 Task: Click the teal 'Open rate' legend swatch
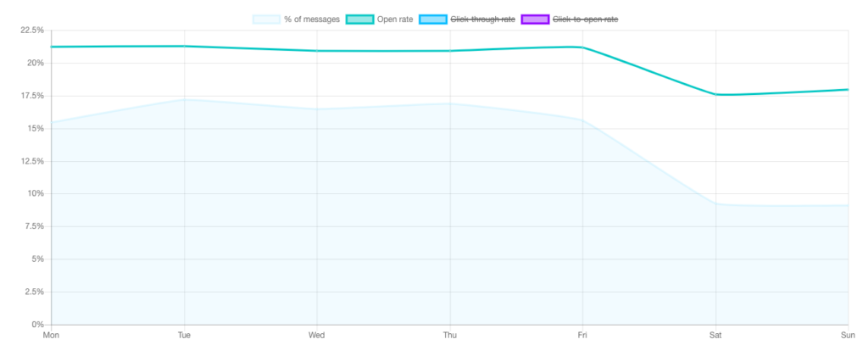pyautogui.click(x=359, y=19)
